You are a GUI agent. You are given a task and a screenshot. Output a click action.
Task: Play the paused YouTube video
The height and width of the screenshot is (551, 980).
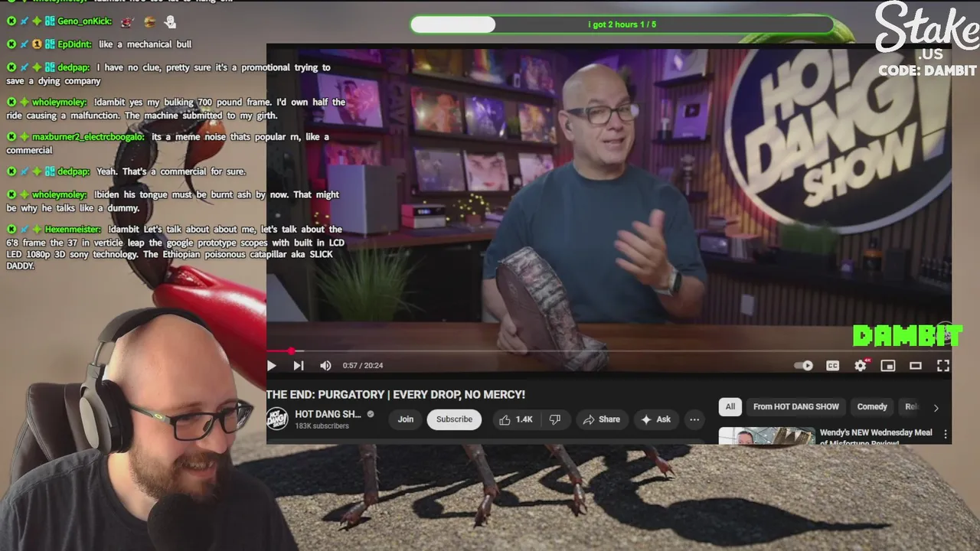point(272,366)
